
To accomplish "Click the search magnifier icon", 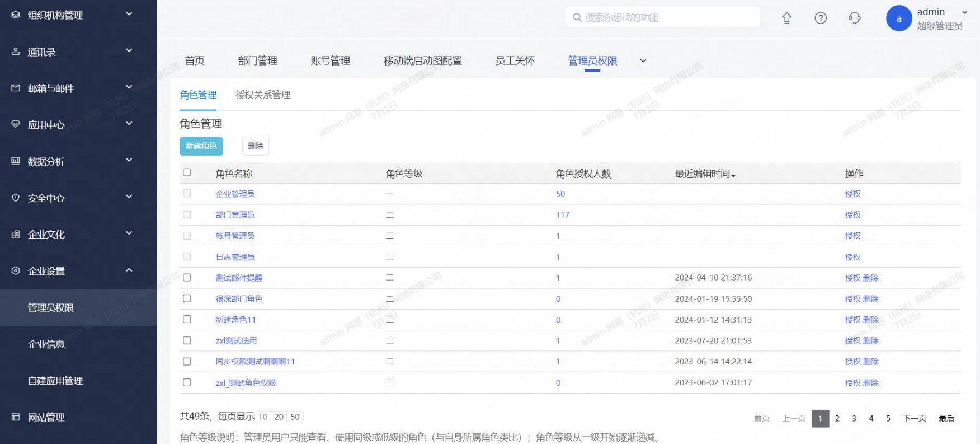I will pos(577,17).
